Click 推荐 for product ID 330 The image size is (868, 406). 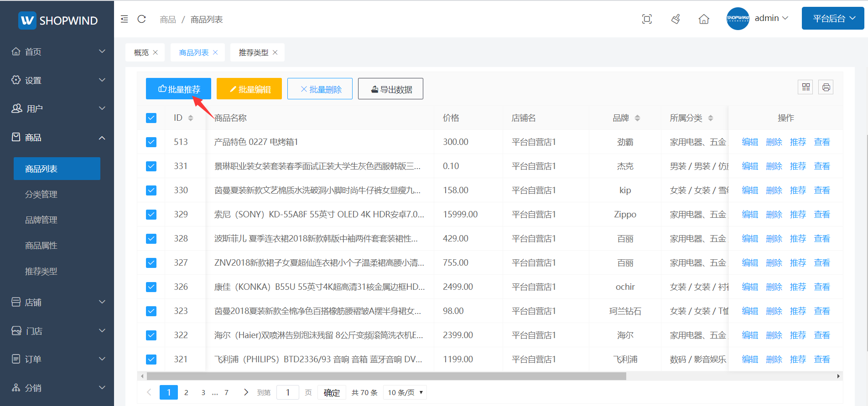pyautogui.click(x=798, y=190)
